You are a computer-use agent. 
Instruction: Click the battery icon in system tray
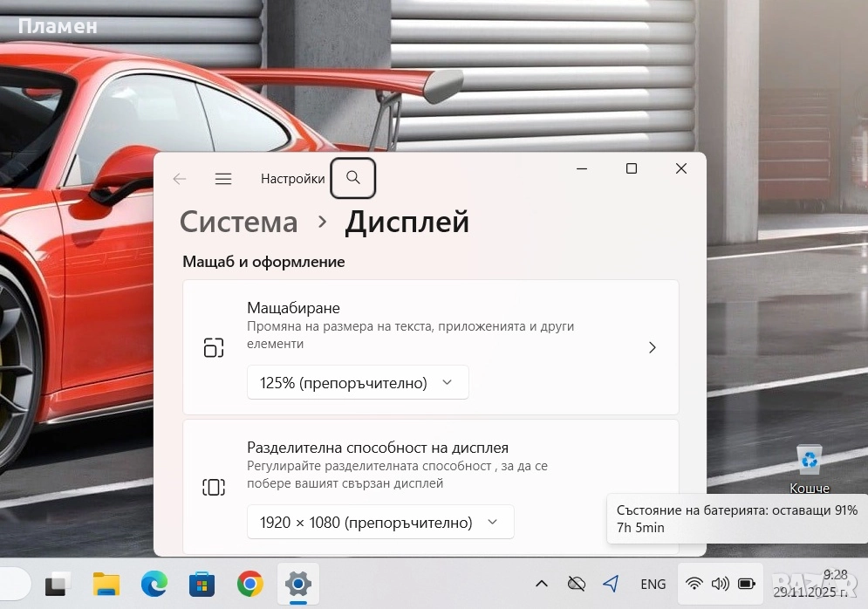coord(747,584)
